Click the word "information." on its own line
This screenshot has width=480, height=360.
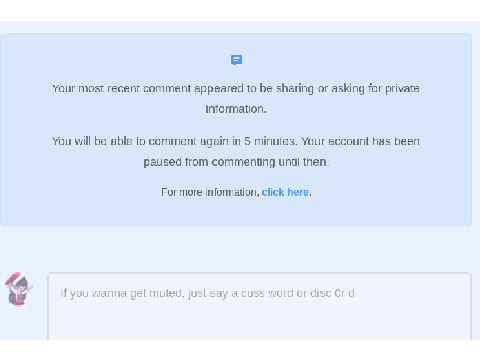(236, 109)
